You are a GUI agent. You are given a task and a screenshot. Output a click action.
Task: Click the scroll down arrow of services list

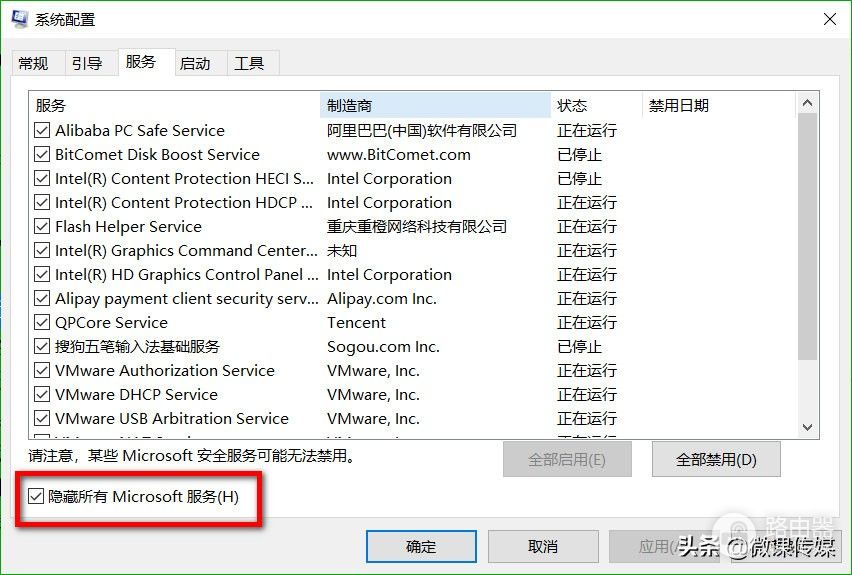pyautogui.click(x=807, y=427)
